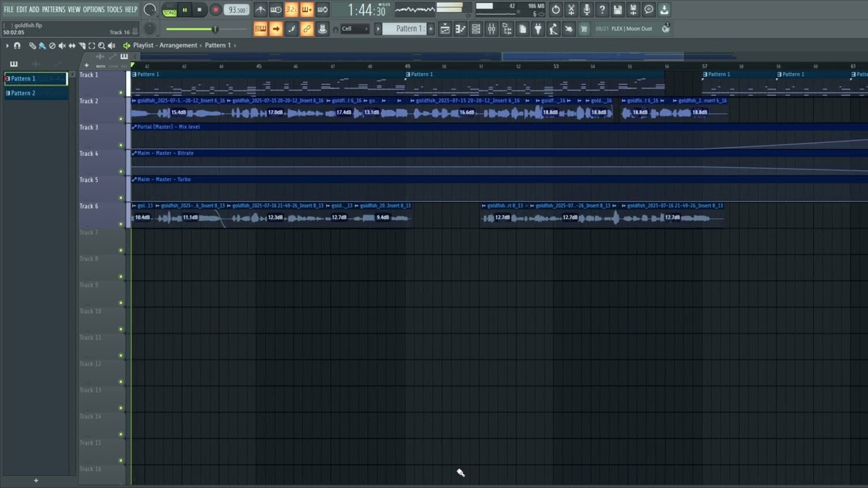Open the chat bubble icon

pyautogui.click(x=649, y=9)
